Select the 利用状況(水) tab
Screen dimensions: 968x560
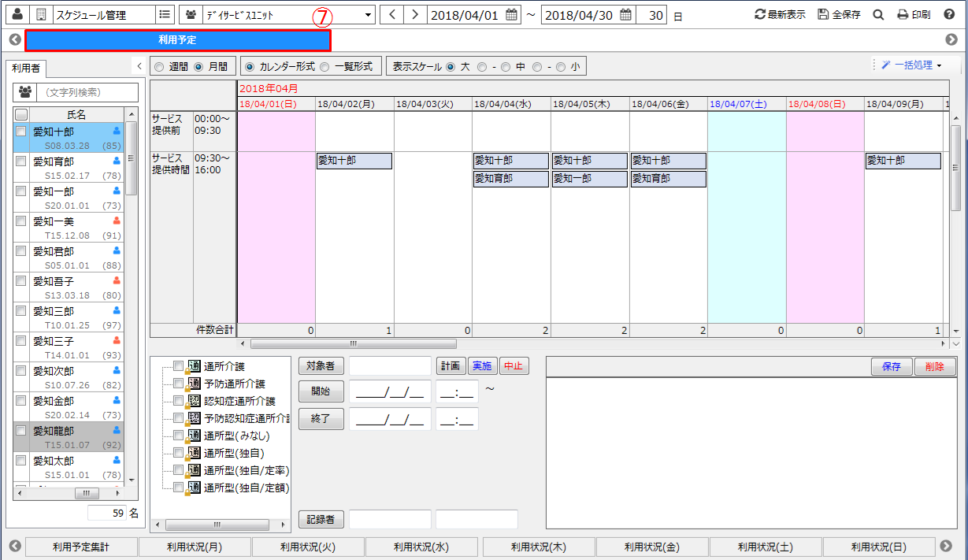(x=421, y=547)
